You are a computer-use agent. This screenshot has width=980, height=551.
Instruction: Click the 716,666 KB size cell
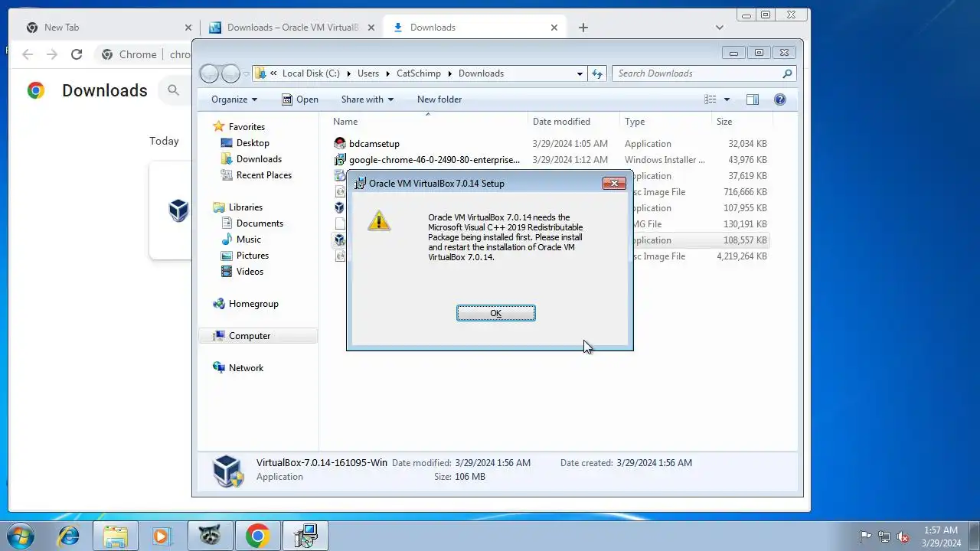pos(745,192)
